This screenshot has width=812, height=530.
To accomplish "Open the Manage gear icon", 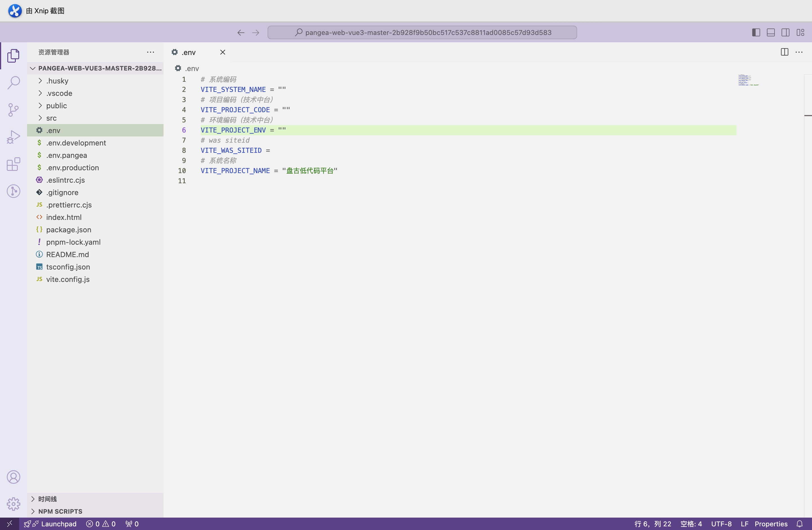I will click(13, 504).
